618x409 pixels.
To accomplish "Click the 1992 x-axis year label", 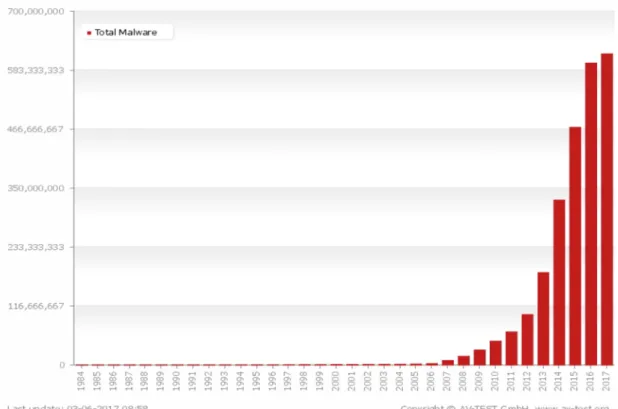I will [209, 381].
